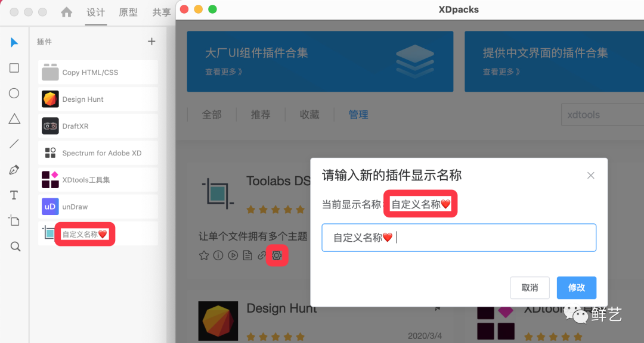Select the Artboard tool
The image size is (644, 343).
[x=14, y=221]
